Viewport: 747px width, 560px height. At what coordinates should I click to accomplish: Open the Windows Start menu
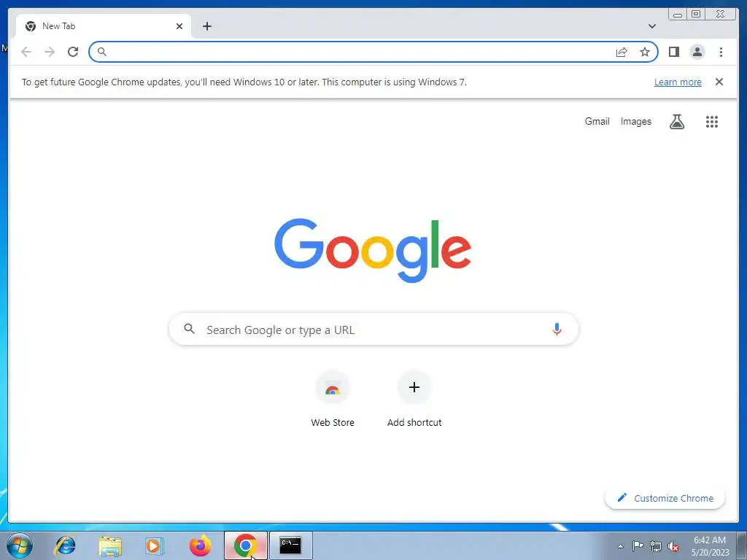pyautogui.click(x=20, y=545)
